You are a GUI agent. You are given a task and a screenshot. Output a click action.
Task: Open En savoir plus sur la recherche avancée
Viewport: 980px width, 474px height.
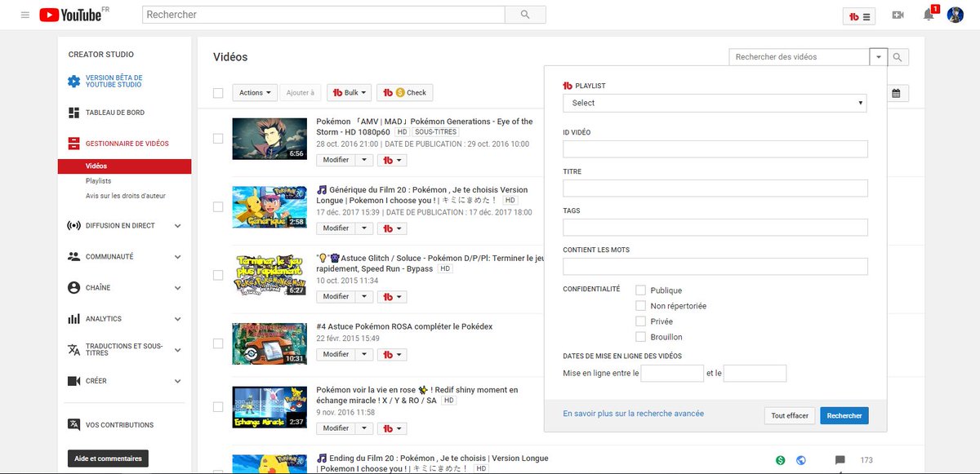click(x=633, y=414)
